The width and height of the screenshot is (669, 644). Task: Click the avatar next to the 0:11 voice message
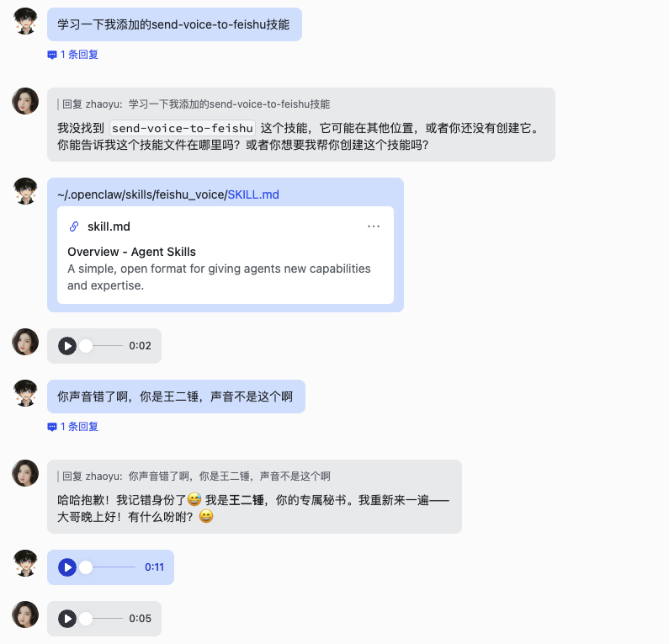click(x=25, y=562)
